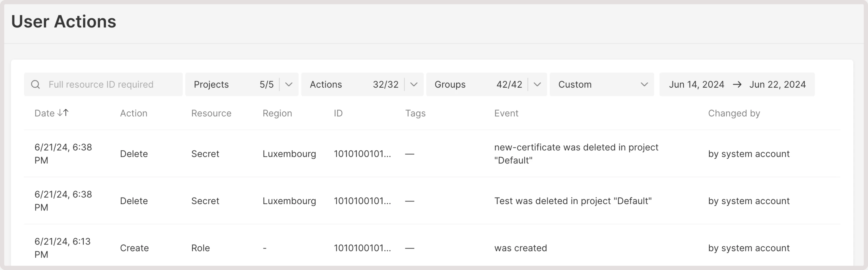Click the Action column header
This screenshot has width=868, height=270.
[133, 113]
